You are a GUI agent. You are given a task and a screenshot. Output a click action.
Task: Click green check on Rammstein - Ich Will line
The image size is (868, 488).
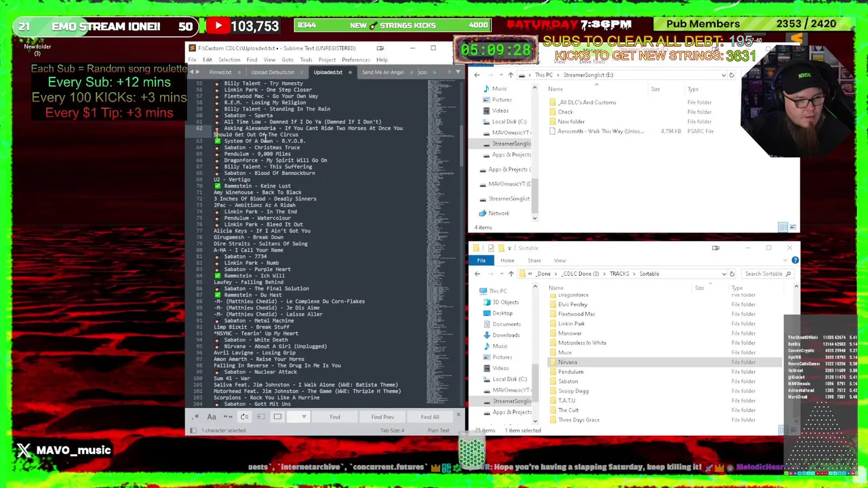coord(218,276)
